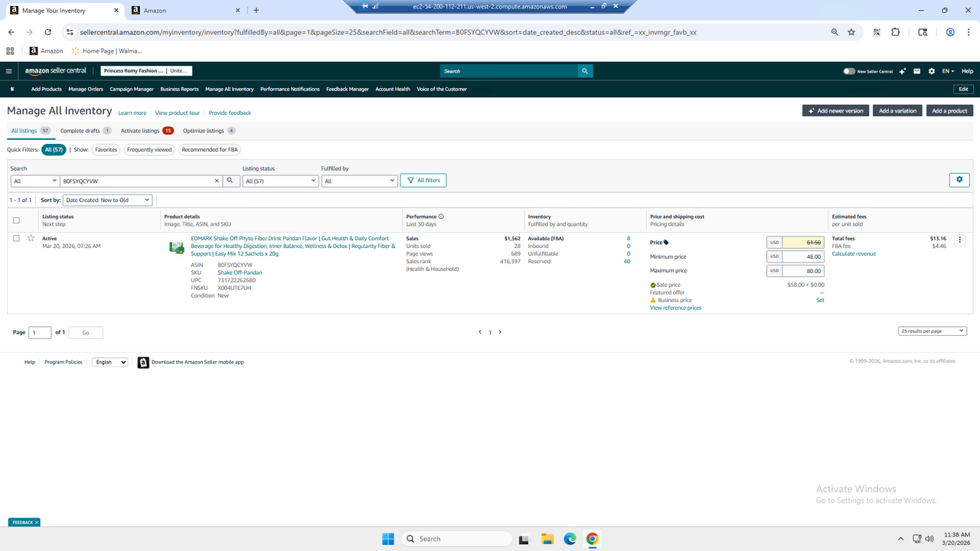The image size is (980, 551).
Task: Toggle the New Seller Central switch
Action: click(x=848, y=71)
